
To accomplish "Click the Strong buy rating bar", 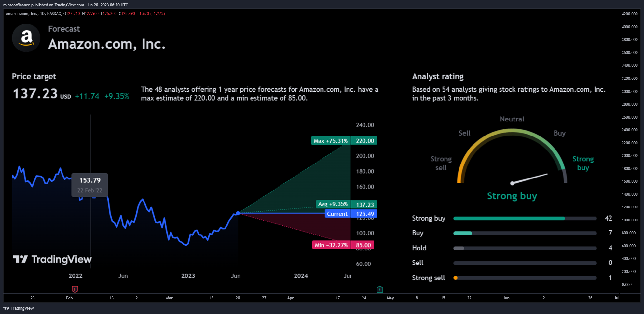I will tap(525, 218).
